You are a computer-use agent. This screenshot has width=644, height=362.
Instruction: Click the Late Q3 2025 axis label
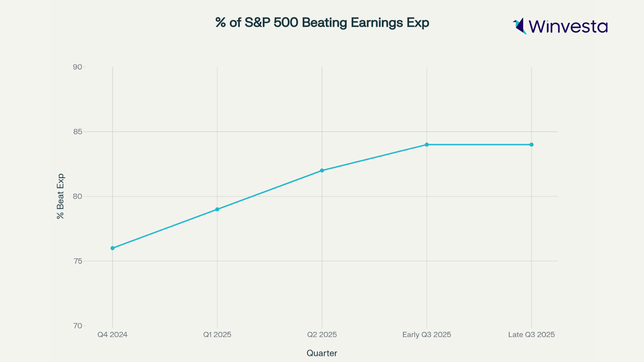pyautogui.click(x=531, y=335)
